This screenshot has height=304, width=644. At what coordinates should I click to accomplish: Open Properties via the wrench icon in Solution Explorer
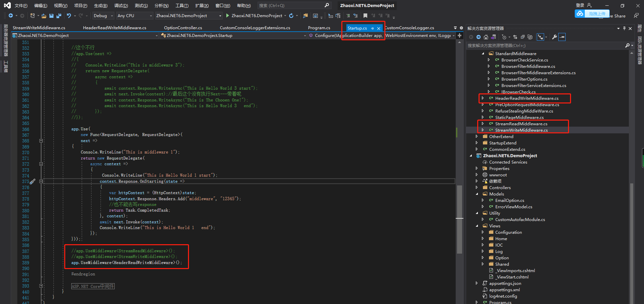(554, 37)
